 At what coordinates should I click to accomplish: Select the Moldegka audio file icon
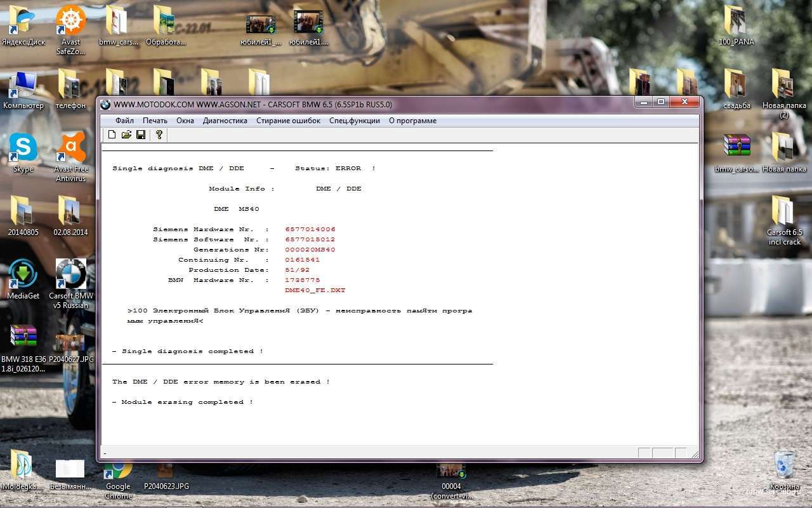[23, 471]
